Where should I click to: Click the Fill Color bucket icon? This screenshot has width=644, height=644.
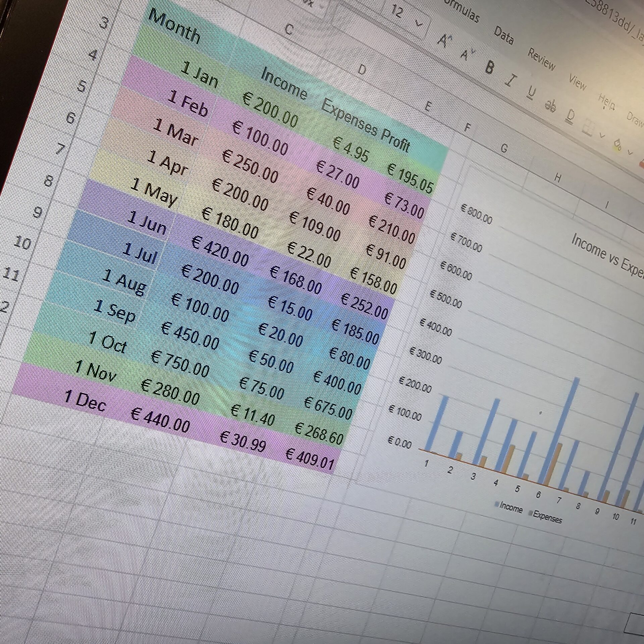[x=618, y=145]
